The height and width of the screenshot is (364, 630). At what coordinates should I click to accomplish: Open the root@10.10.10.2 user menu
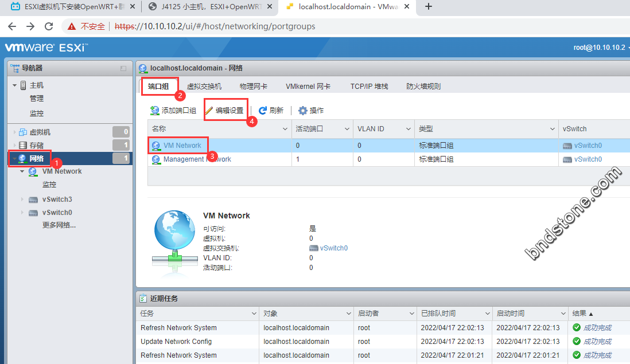pos(601,48)
